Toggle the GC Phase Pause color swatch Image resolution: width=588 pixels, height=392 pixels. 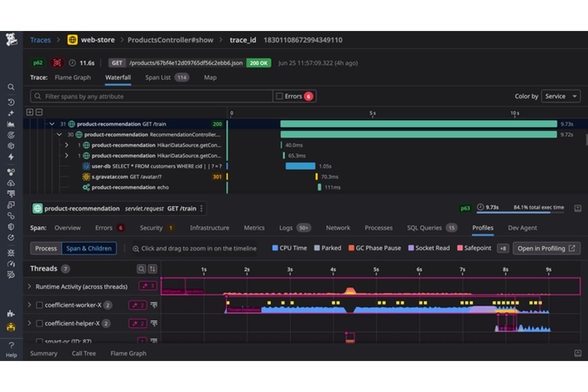351,248
